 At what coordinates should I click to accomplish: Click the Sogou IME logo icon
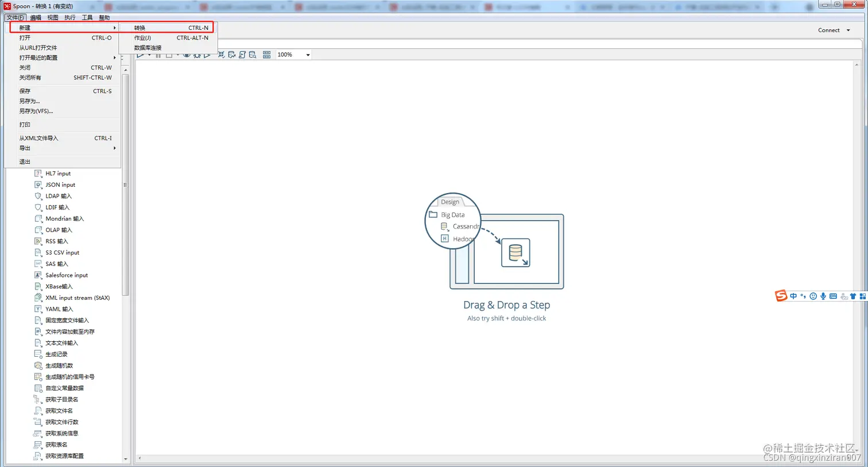click(x=781, y=296)
